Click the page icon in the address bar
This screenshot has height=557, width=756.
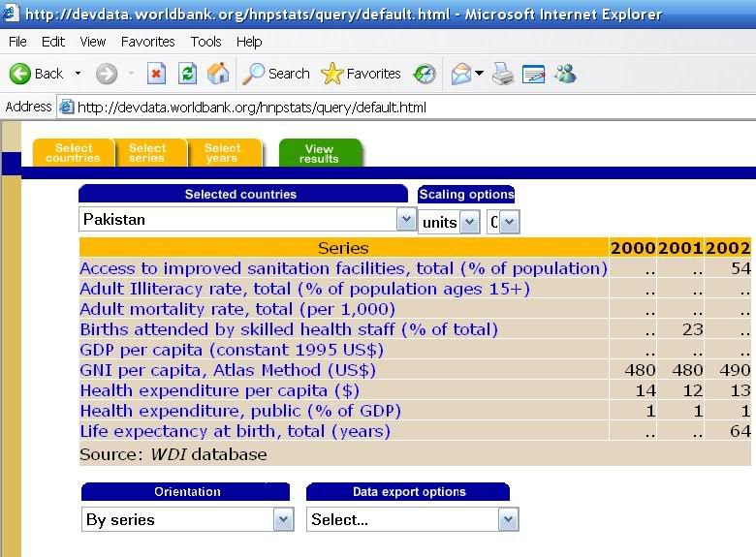tap(67, 107)
